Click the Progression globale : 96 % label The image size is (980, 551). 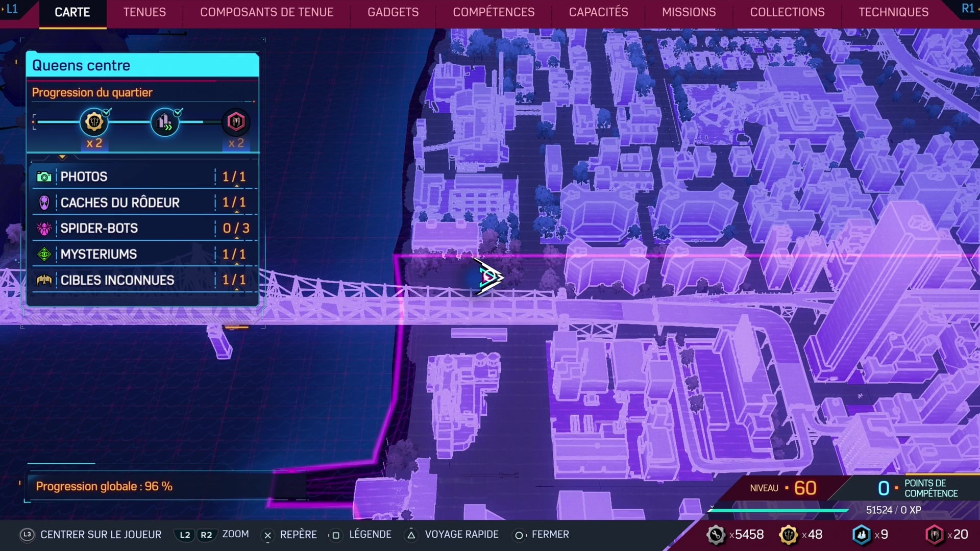pos(104,486)
